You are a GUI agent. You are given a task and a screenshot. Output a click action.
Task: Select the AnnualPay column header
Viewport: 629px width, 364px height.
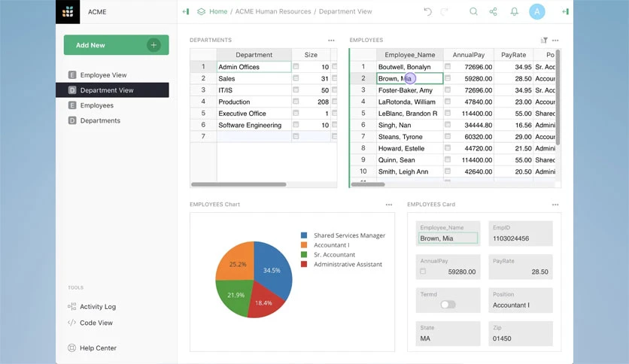point(469,55)
